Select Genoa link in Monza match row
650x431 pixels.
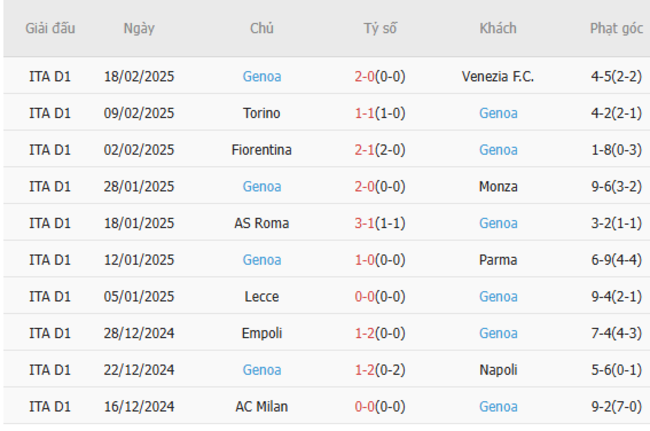pos(262,186)
